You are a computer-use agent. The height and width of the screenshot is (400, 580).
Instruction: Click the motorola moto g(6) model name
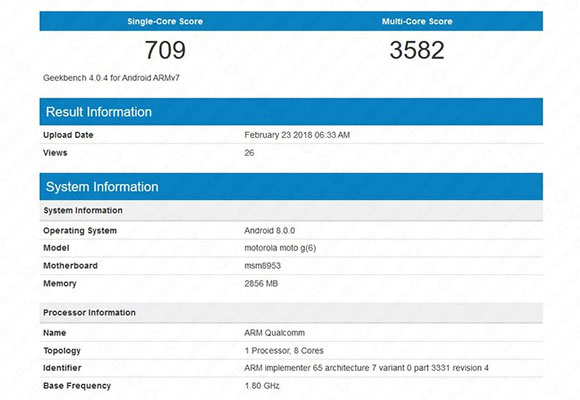point(280,248)
